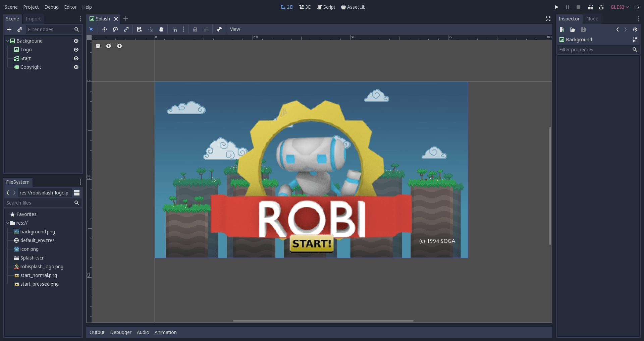Click the Filter nodes input field
Image resolution: width=644 pixels, height=341 pixels.
click(x=54, y=30)
